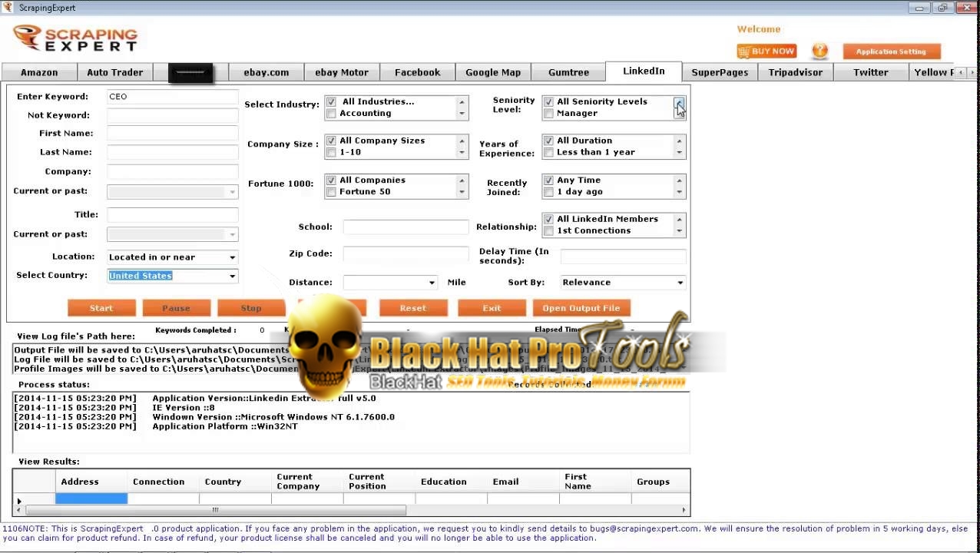Screen dimensions: 980x553
Task: Click the results grid horizontal scrollbar
Action: (x=215, y=510)
